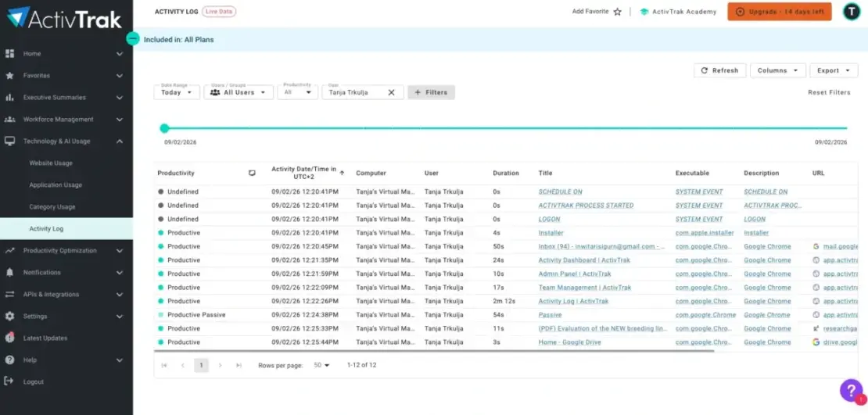Change rows per page dropdown 50
The image size is (868, 415).
(321, 365)
